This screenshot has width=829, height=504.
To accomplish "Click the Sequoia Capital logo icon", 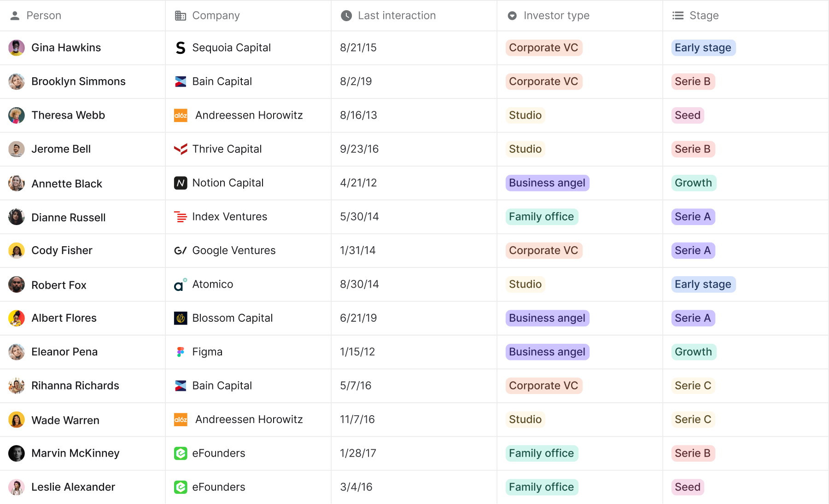I will point(181,48).
